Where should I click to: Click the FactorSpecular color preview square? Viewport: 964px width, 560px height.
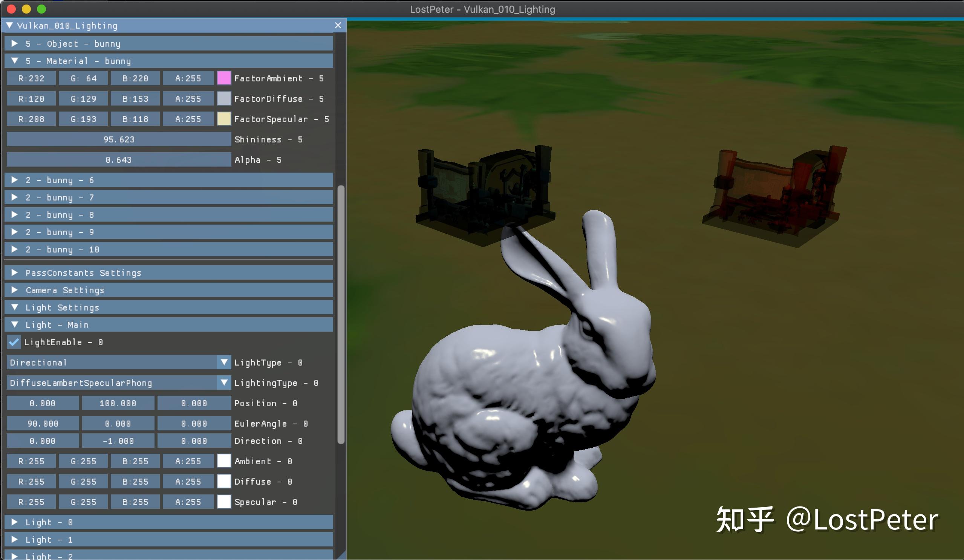coord(224,119)
